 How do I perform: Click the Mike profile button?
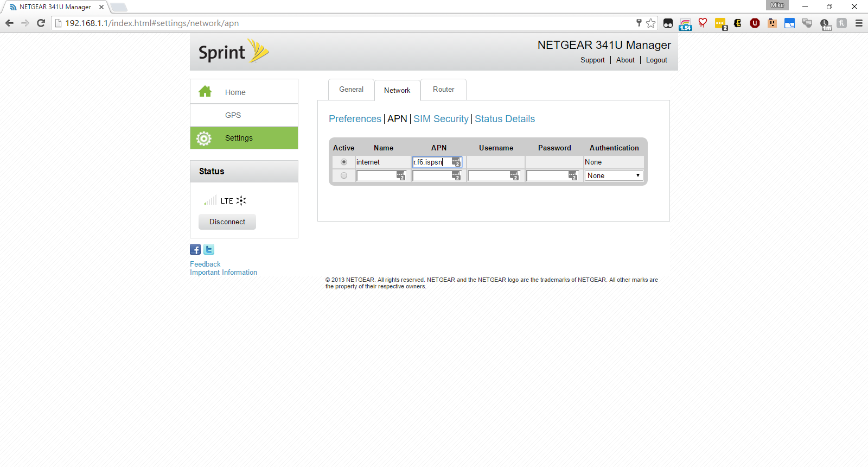777,5
